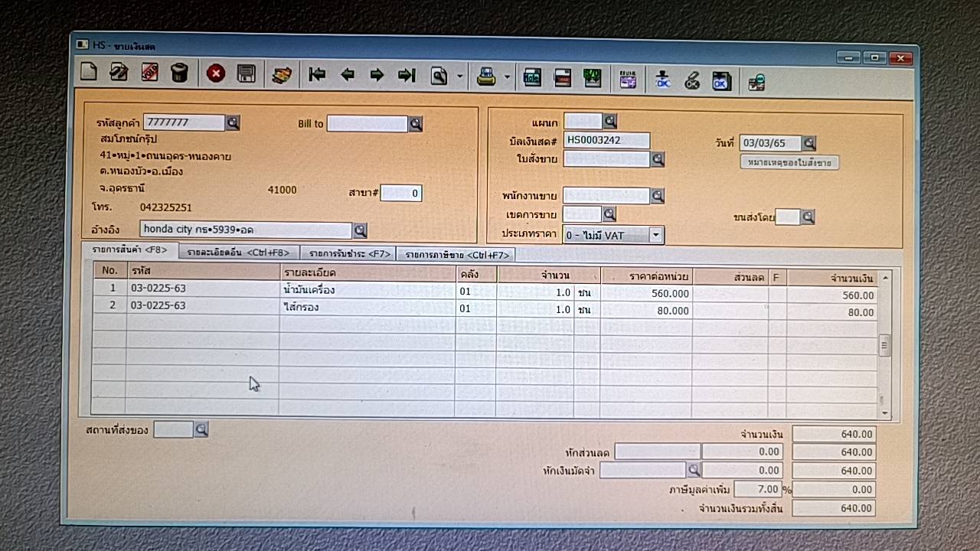Switch to รายการสินค้า <F8> tab
980x551 pixels.
pyautogui.click(x=130, y=249)
